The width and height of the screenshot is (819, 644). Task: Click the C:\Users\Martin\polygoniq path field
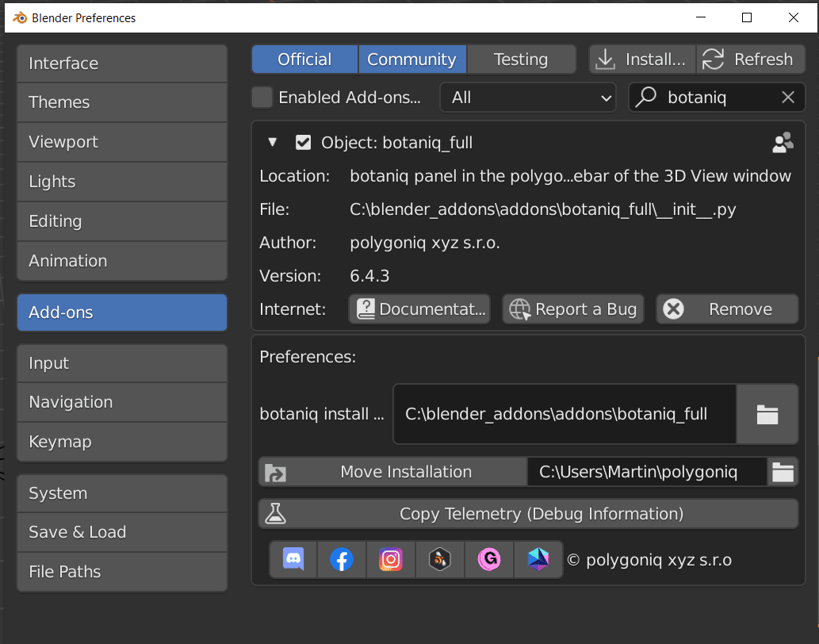[x=647, y=472]
